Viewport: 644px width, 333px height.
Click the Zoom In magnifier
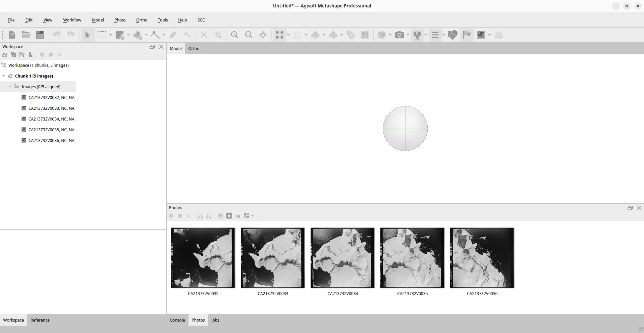pyautogui.click(x=235, y=35)
